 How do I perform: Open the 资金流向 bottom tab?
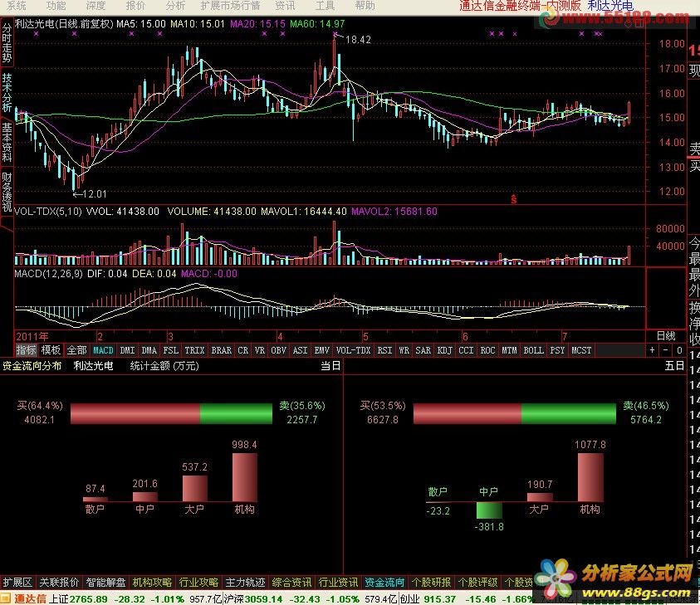384,583
